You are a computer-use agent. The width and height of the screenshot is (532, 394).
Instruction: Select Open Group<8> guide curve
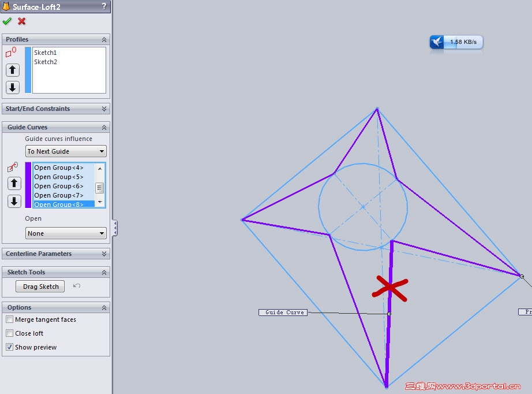pos(64,204)
